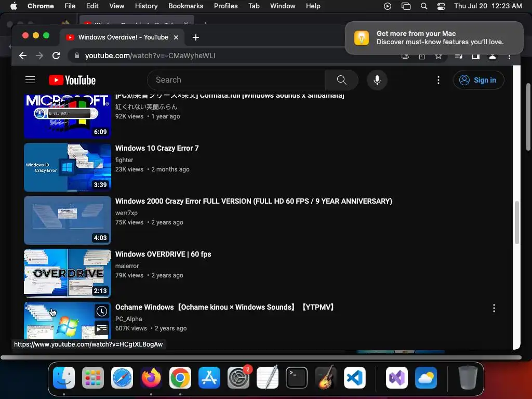Open Finder from the Dock
The height and width of the screenshot is (399, 532).
[64, 378]
